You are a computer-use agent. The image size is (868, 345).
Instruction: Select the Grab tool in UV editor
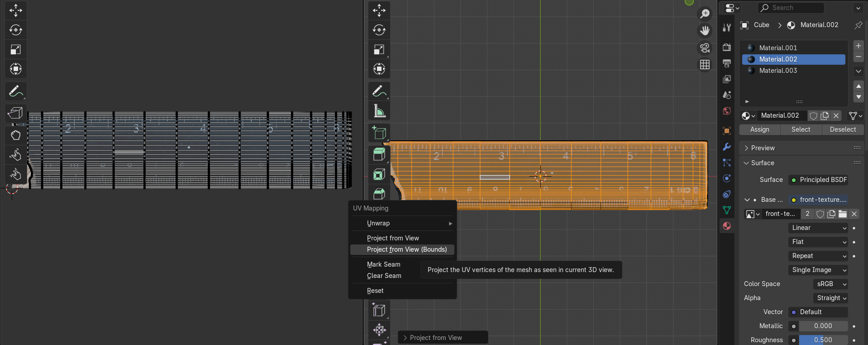coord(15,135)
